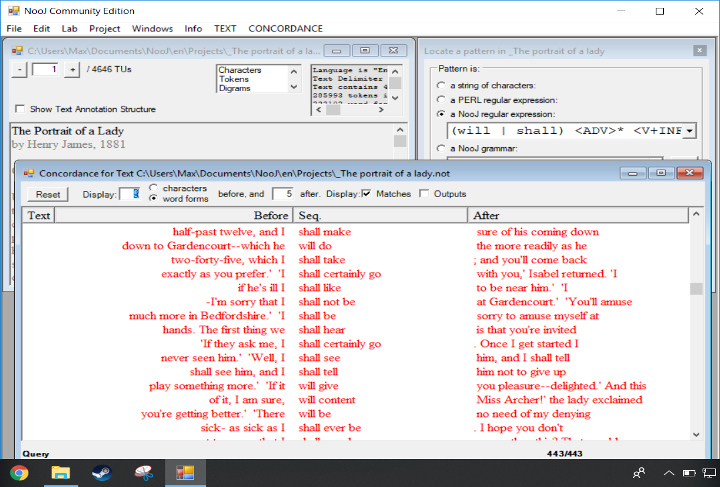Expand the NooJ regular expression dropdown
This screenshot has height=487, width=720.
tap(689, 131)
